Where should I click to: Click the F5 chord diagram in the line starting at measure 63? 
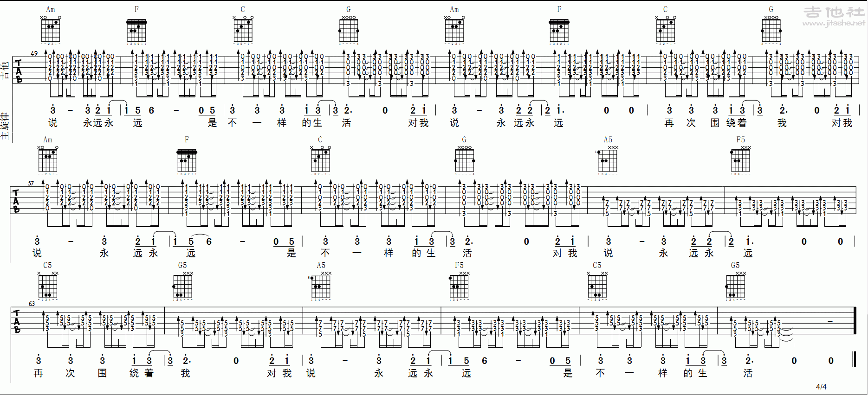[x=459, y=286]
